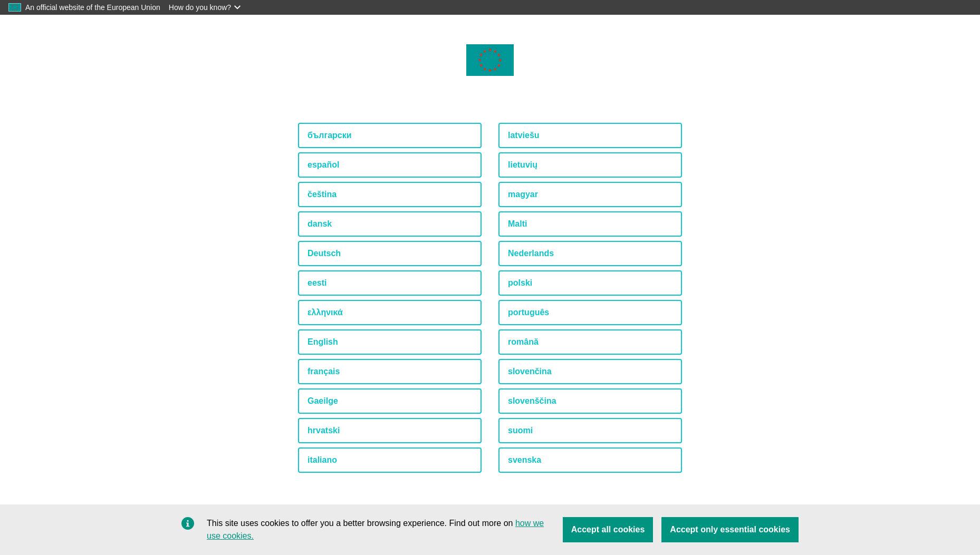Expand the "How do you know?" dropdown
This screenshot has height=555, width=980.
pyautogui.click(x=205, y=7)
